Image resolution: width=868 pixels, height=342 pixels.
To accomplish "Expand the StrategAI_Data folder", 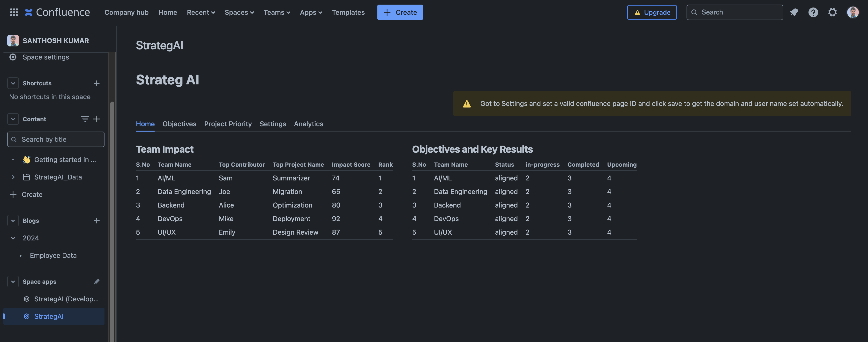I will tap(13, 177).
